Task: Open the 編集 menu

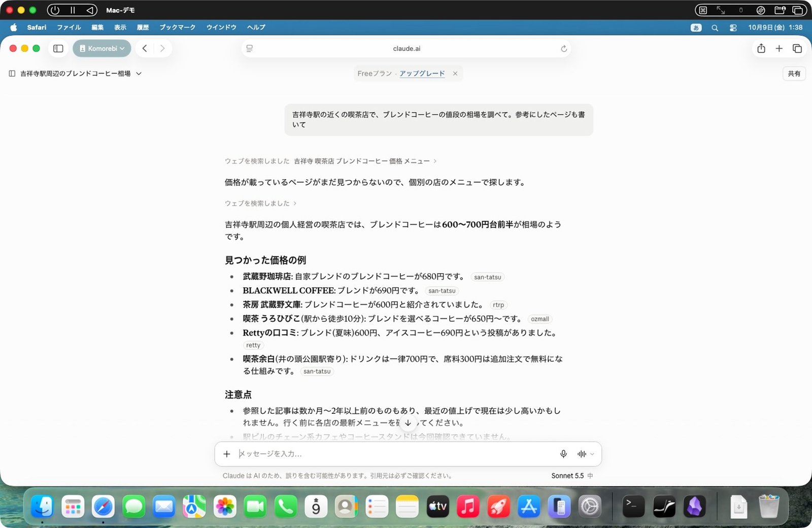Action: [x=97, y=27]
